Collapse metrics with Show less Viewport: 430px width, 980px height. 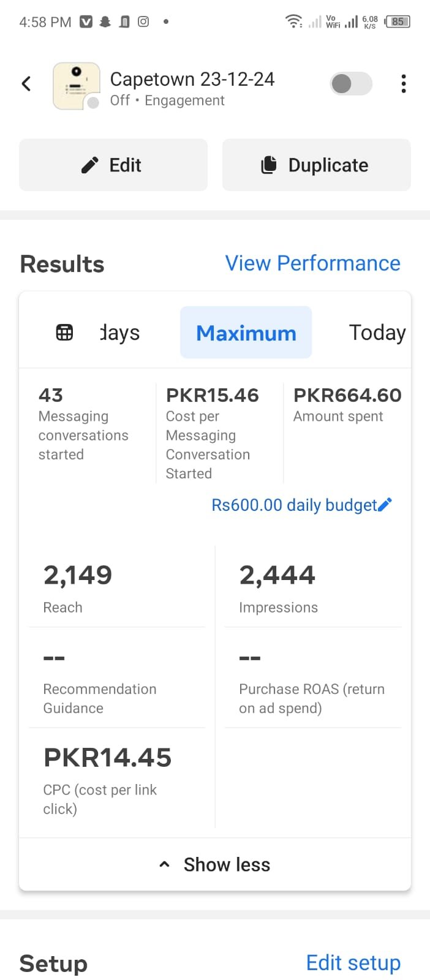point(215,864)
